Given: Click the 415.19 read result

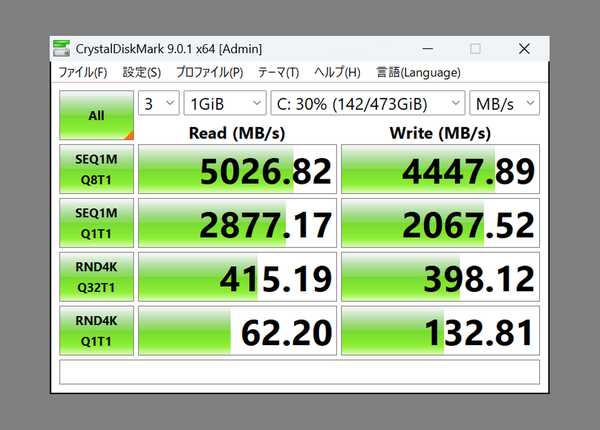Looking at the screenshot, I should click(x=237, y=277).
